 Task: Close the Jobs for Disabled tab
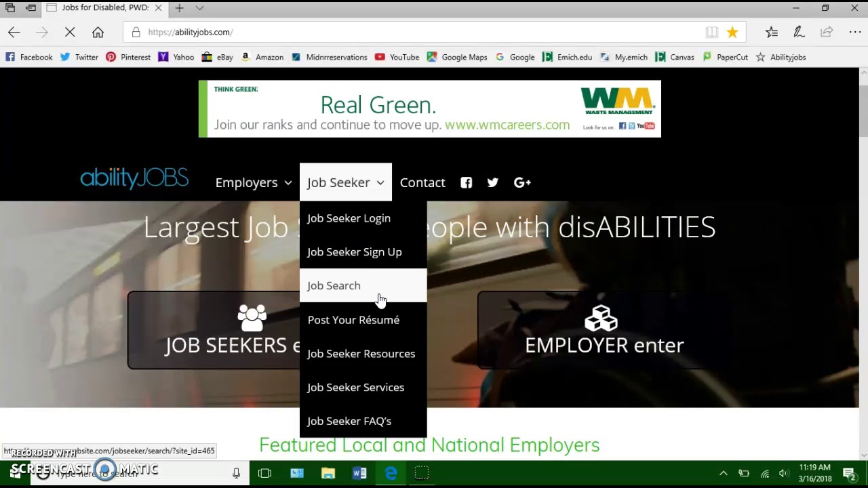[158, 8]
